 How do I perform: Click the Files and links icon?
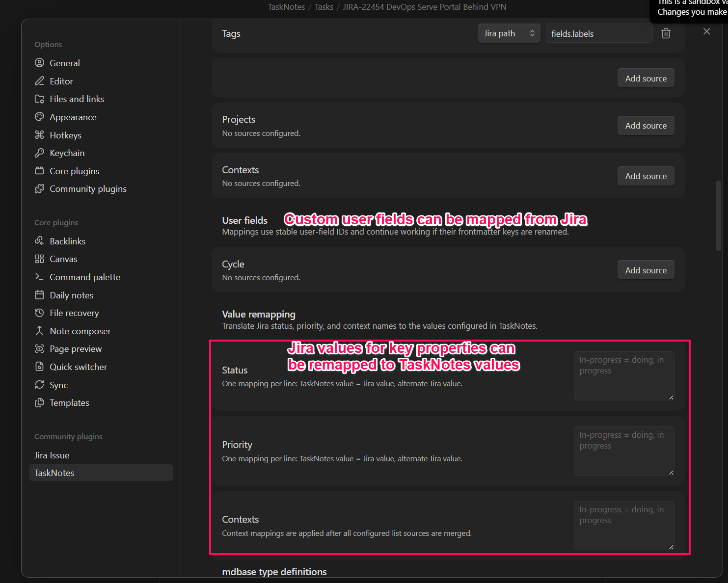39,99
